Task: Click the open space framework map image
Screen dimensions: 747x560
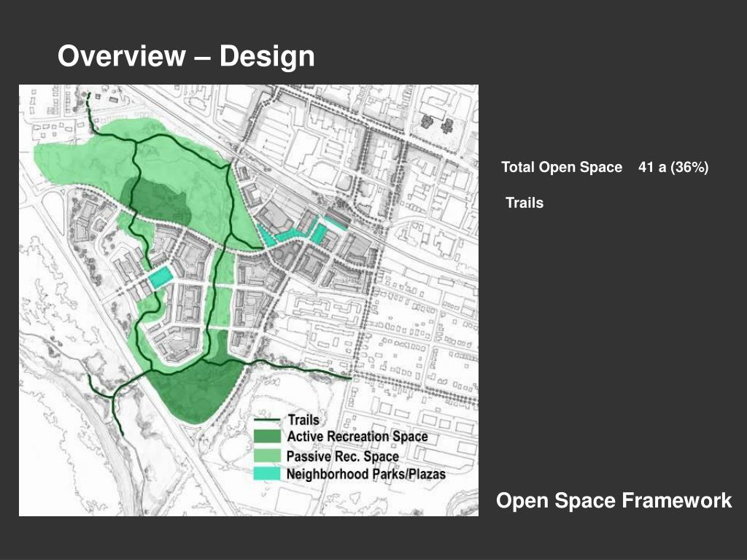Action: [249, 300]
